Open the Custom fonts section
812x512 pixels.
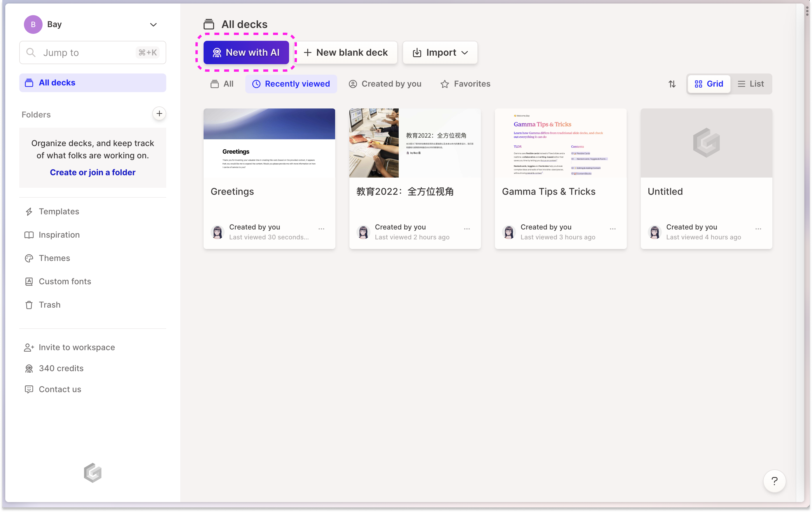point(65,281)
